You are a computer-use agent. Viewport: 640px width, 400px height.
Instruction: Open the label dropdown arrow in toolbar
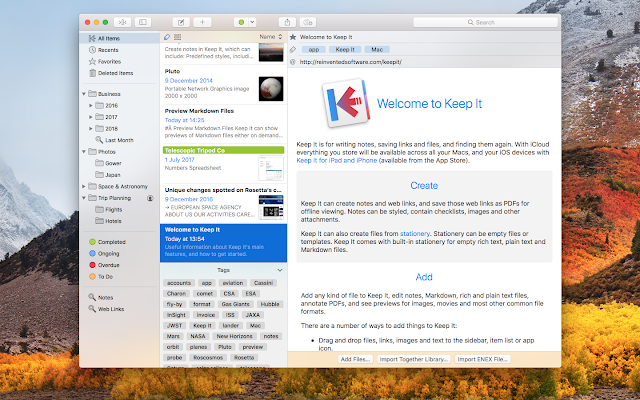253,22
